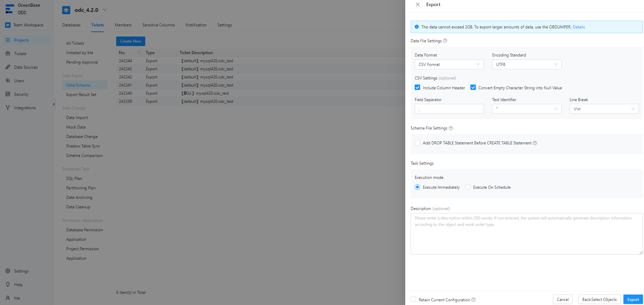Enable Add DROP TABLE Statement checkbox
Screen dimensions: 644x305
click(x=417, y=143)
